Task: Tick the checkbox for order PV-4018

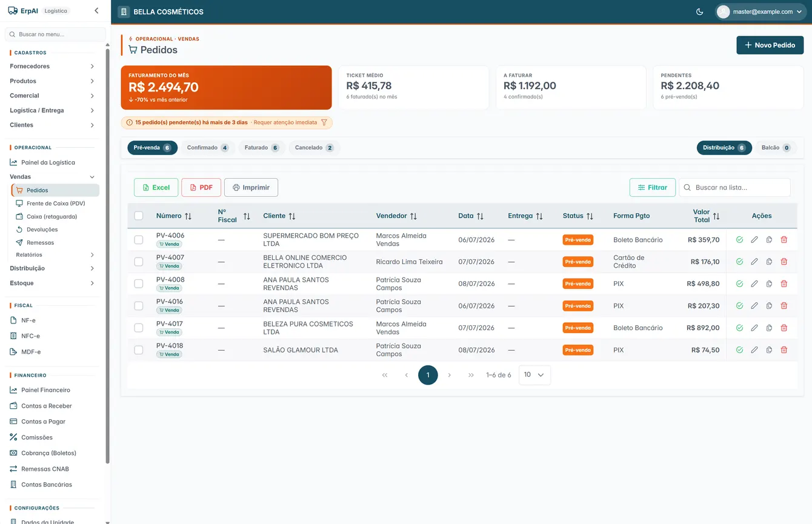Action: 139,350
